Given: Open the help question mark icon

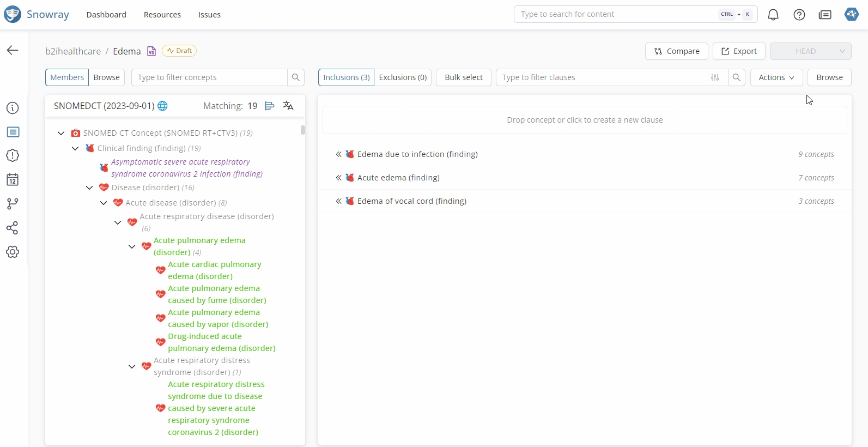Looking at the screenshot, I should (x=799, y=15).
